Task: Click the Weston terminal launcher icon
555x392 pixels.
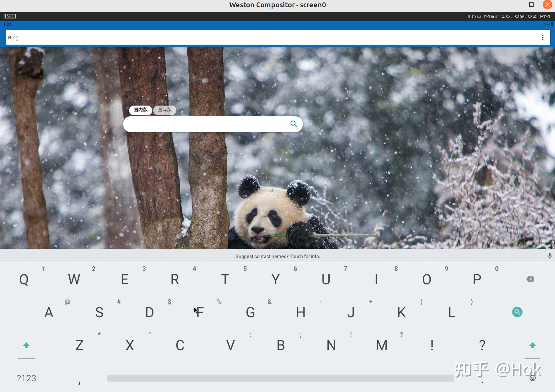Action: (x=10, y=16)
